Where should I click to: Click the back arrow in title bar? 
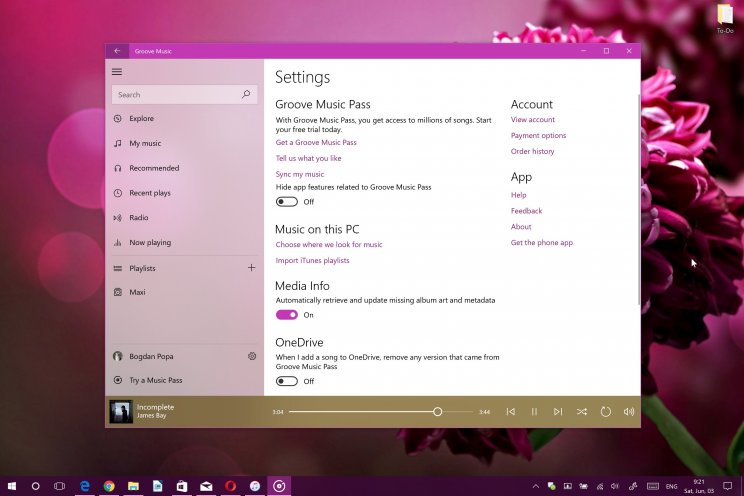pos(117,51)
